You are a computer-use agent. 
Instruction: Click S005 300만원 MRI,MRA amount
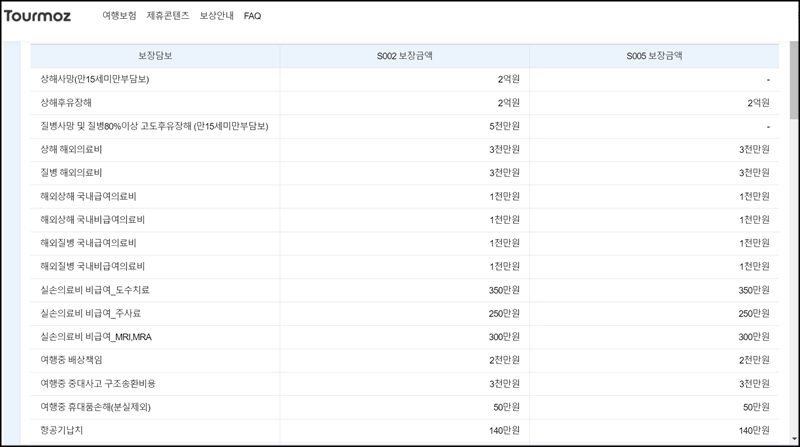754,337
